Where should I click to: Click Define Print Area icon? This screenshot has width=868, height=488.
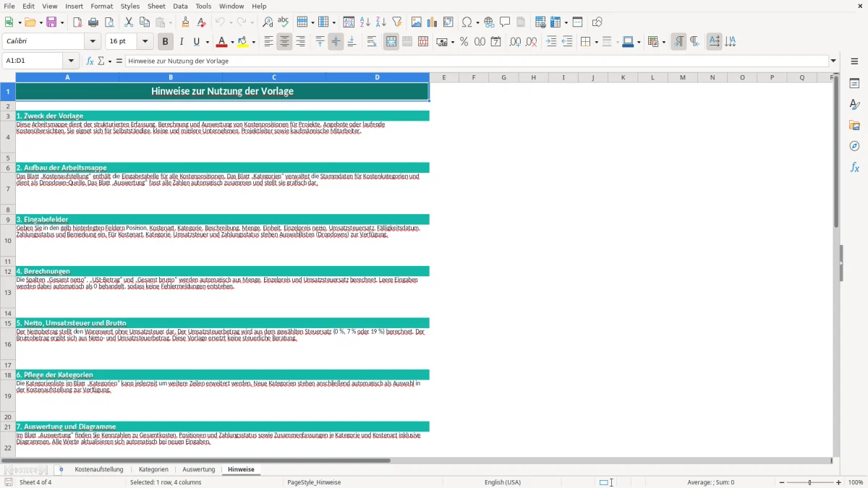tap(539, 22)
